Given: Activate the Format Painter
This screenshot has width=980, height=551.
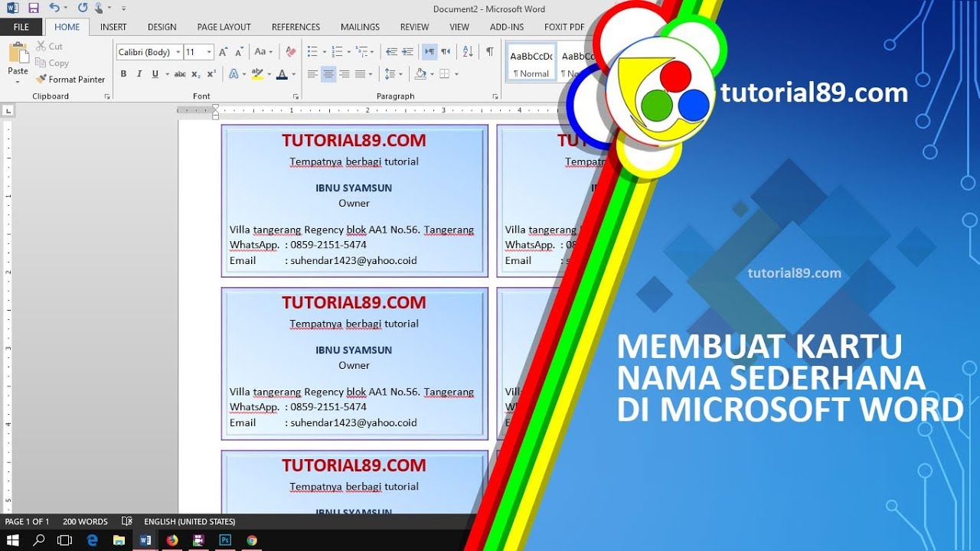Looking at the screenshot, I should pyautogui.click(x=70, y=79).
